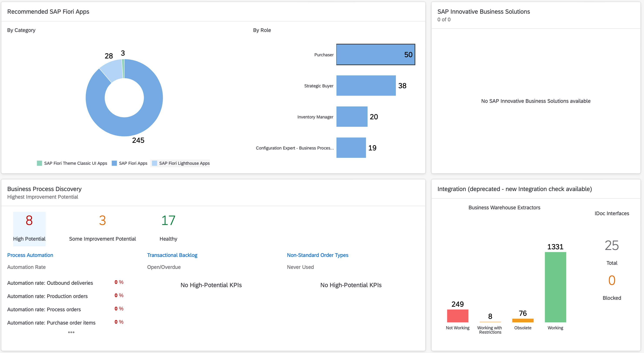Click the IDoc Blocked value 0
The height and width of the screenshot is (353, 644).
click(x=612, y=280)
